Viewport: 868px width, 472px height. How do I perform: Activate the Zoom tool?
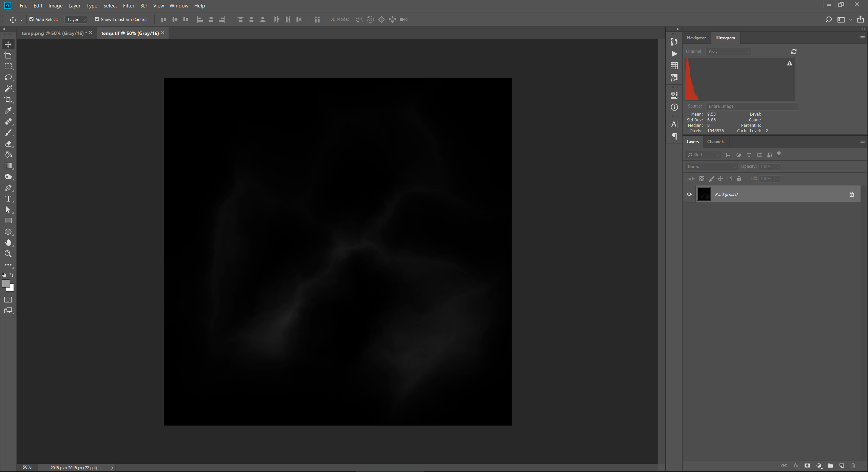(8, 254)
